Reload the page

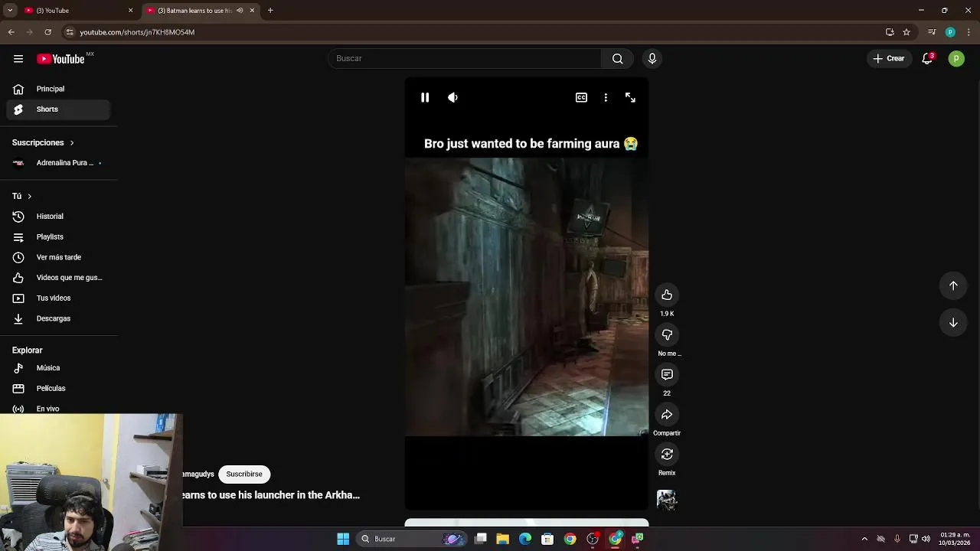(x=47, y=32)
